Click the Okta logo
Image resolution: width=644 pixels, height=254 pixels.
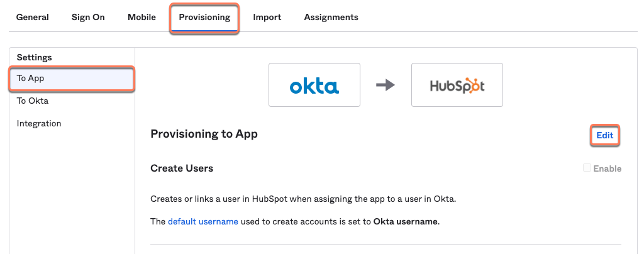click(x=314, y=85)
